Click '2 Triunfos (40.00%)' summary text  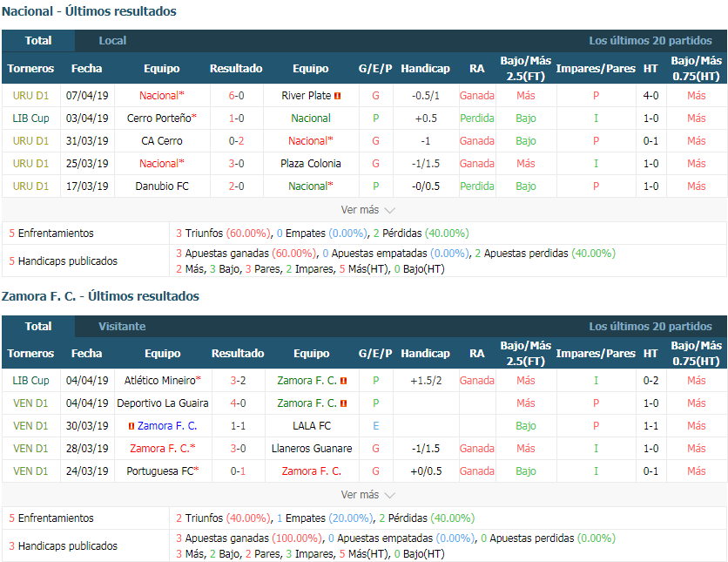[223, 518]
